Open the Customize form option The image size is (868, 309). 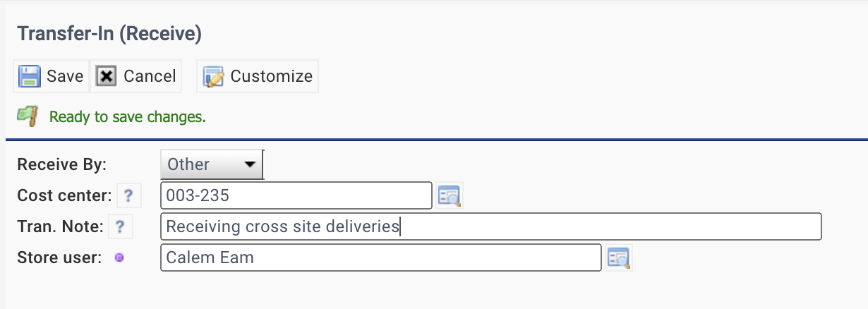258,76
